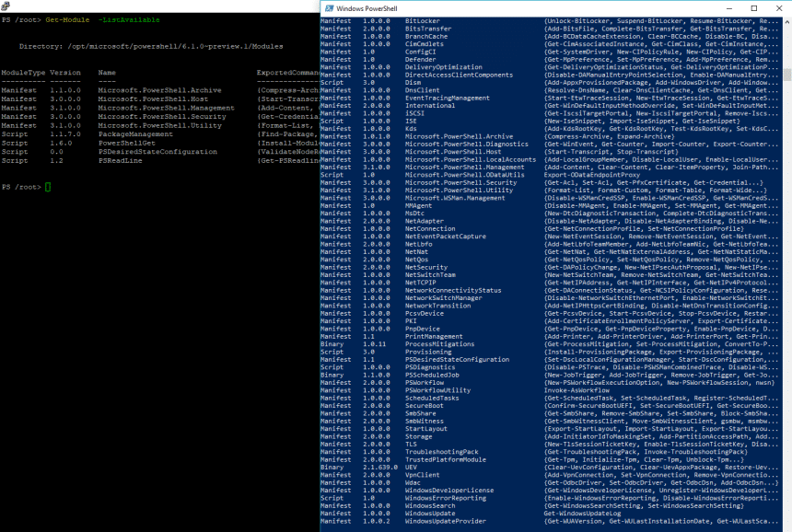This screenshot has height=532, width=792.
Task: Click the PuTTY icon in the left terminal title bar
Action: tap(5, 6)
